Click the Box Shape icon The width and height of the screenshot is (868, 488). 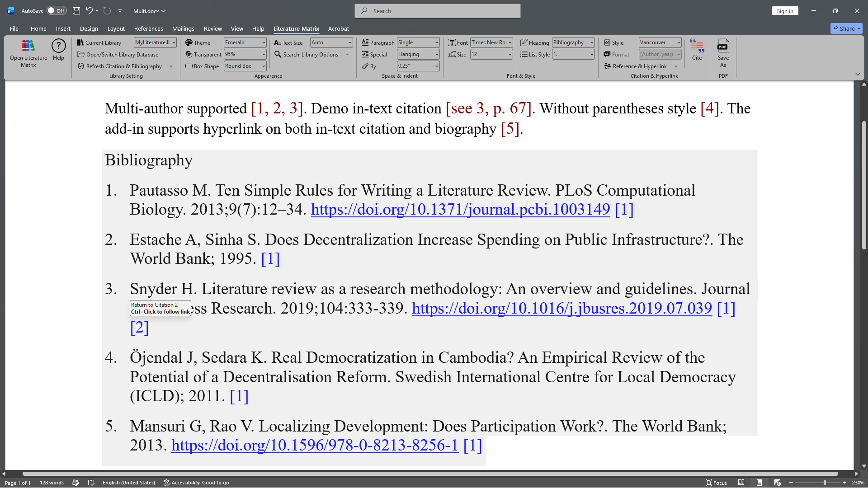coord(189,66)
